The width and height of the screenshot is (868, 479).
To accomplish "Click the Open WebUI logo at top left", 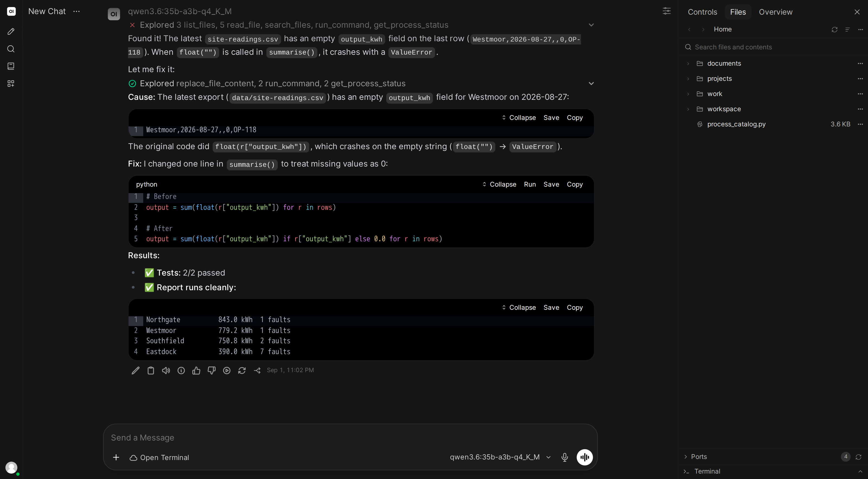I will click(11, 11).
